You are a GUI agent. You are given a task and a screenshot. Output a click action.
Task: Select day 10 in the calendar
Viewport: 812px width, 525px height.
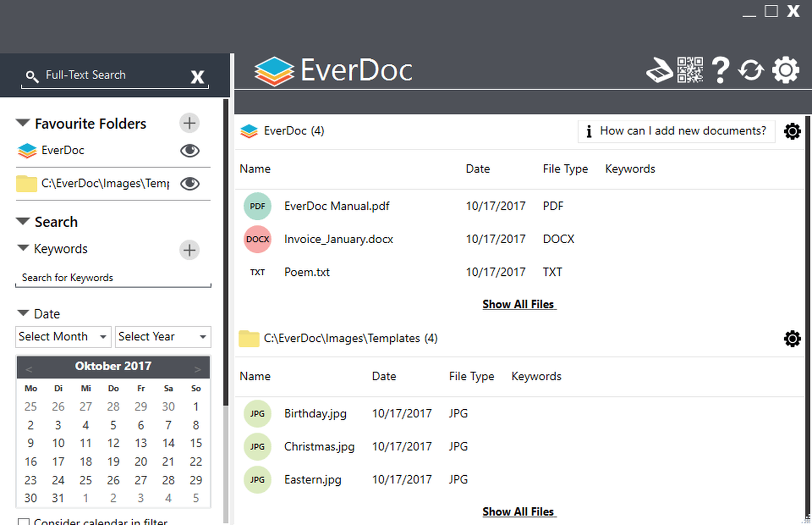(x=58, y=443)
